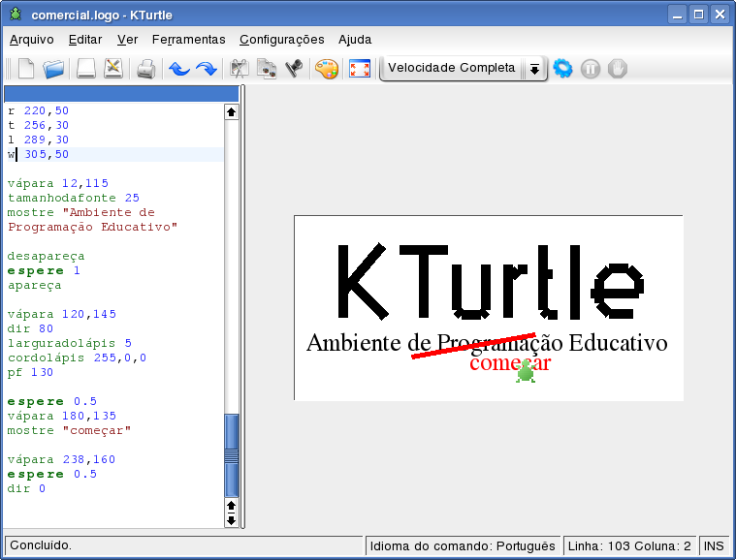
Task: Click the editor scrollbar thumb
Action: point(232,455)
